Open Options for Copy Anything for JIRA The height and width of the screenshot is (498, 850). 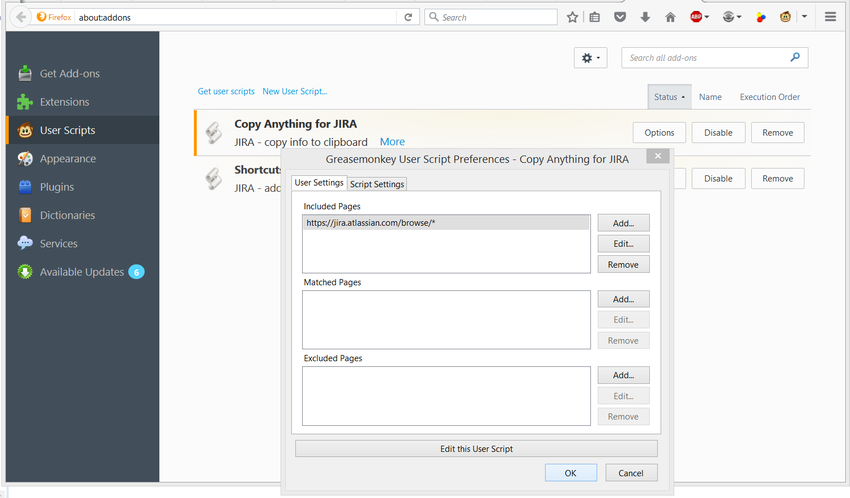(659, 133)
